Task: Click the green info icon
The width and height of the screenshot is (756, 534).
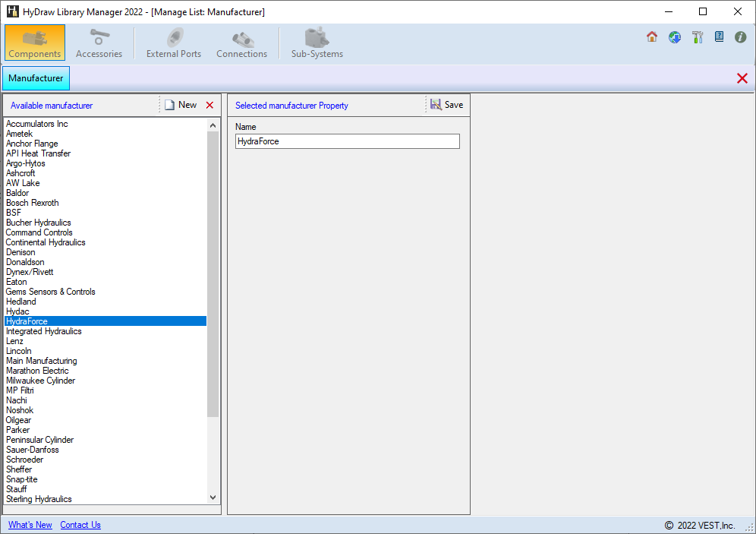Action: click(741, 36)
